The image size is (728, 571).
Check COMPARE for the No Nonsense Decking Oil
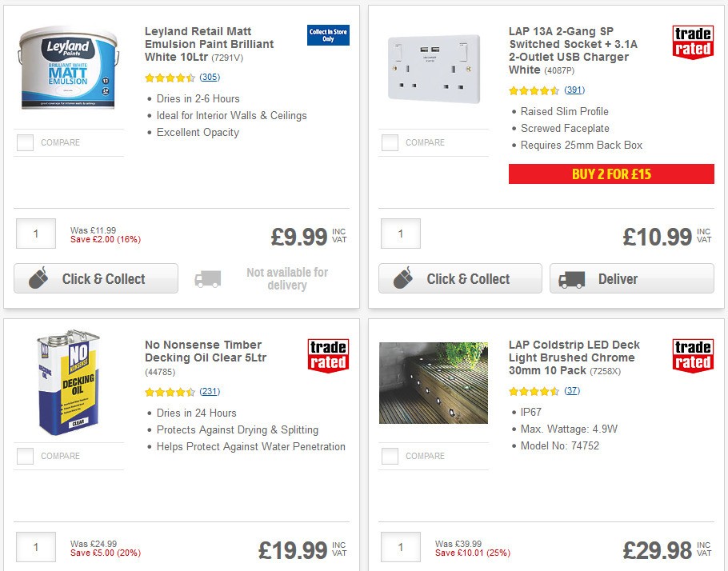25,456
